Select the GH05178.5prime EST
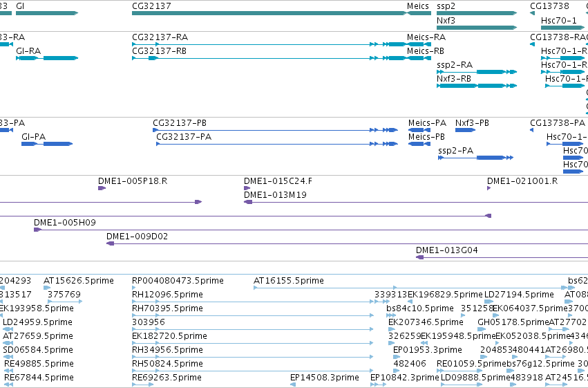The width and height of the screenshot is (588, 388). [482, 329]
